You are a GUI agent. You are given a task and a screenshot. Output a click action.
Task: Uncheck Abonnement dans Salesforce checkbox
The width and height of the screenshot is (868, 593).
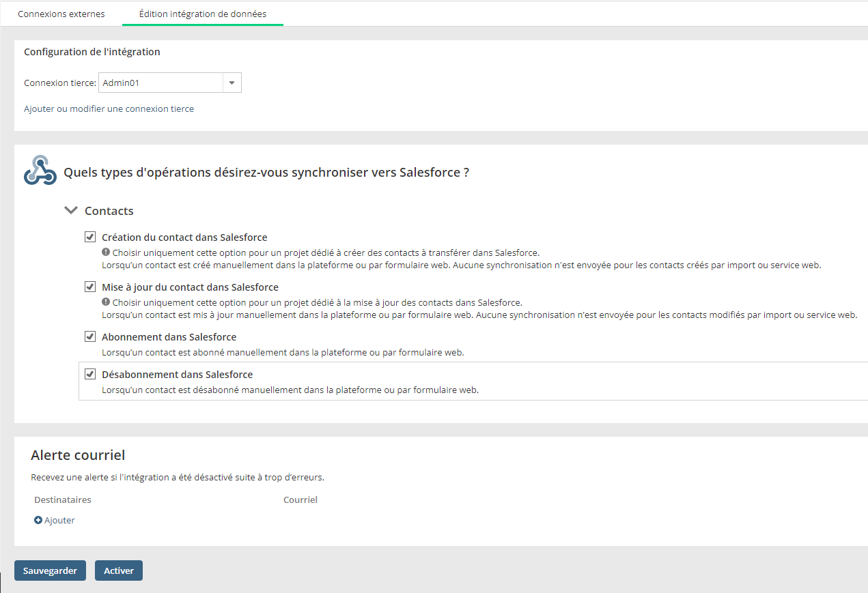pyautogui.click(x=89, y=336)
